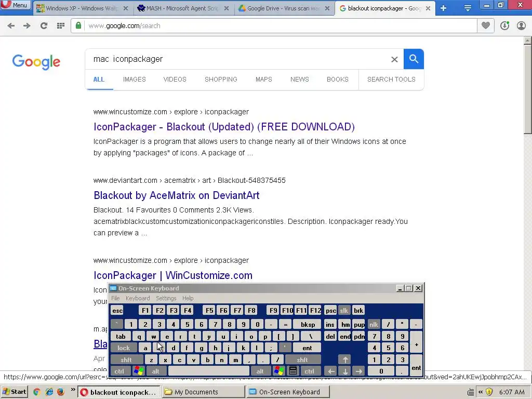Open the user account profile icon
The width and height of the screenshot is (532, 399).
(x=521, y=26)
